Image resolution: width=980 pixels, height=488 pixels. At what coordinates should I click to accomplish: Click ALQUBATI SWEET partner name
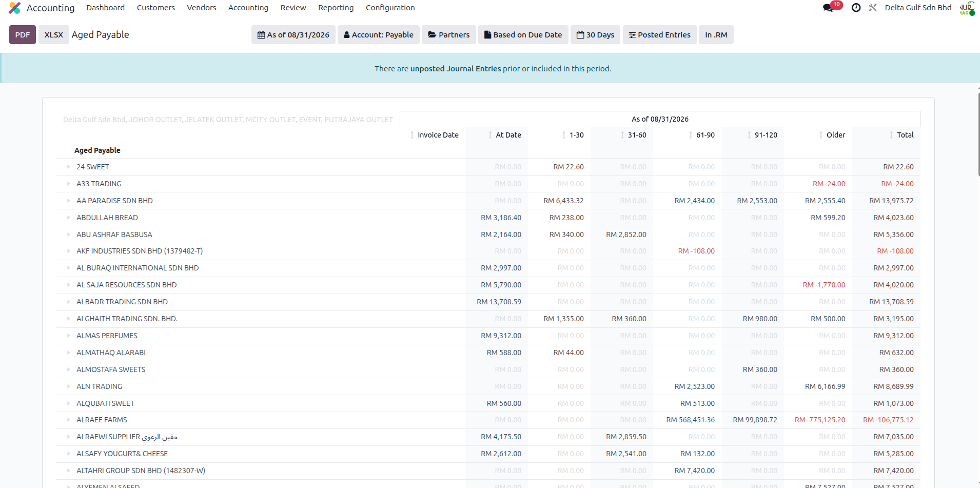(105, 403)
